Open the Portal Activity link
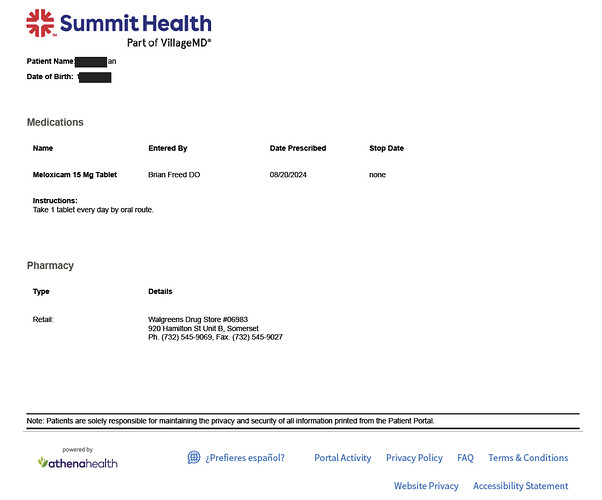 [x=342, y=458]
